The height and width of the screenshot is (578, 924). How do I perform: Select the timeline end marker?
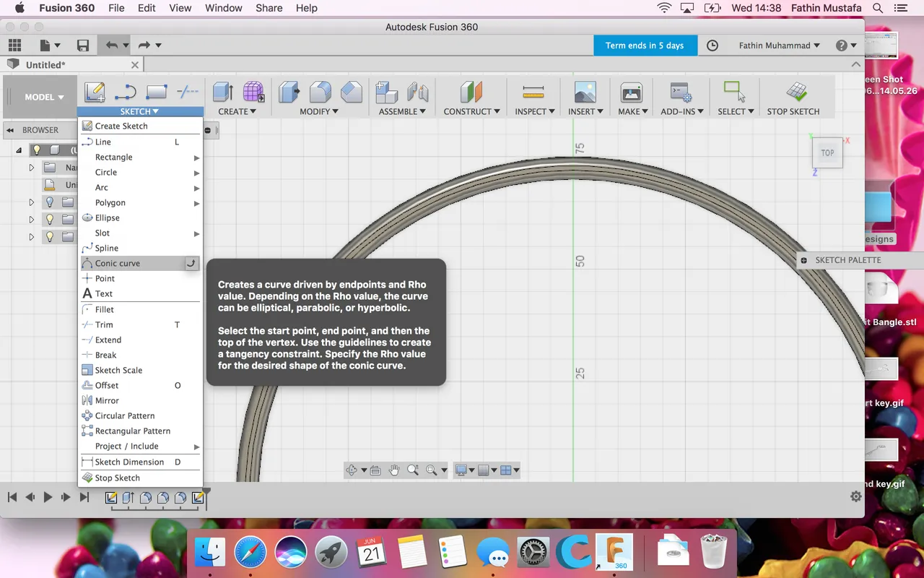click(206, 497)
